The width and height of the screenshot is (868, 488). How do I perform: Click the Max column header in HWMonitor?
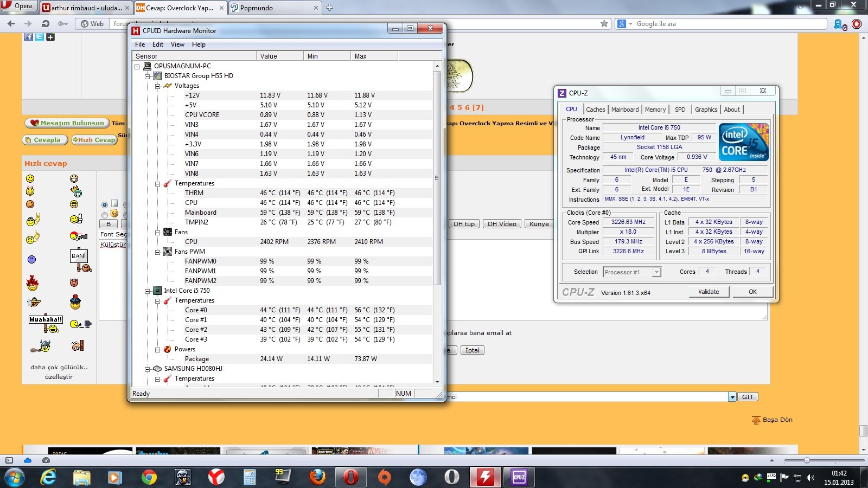click(x=374, y=56)
